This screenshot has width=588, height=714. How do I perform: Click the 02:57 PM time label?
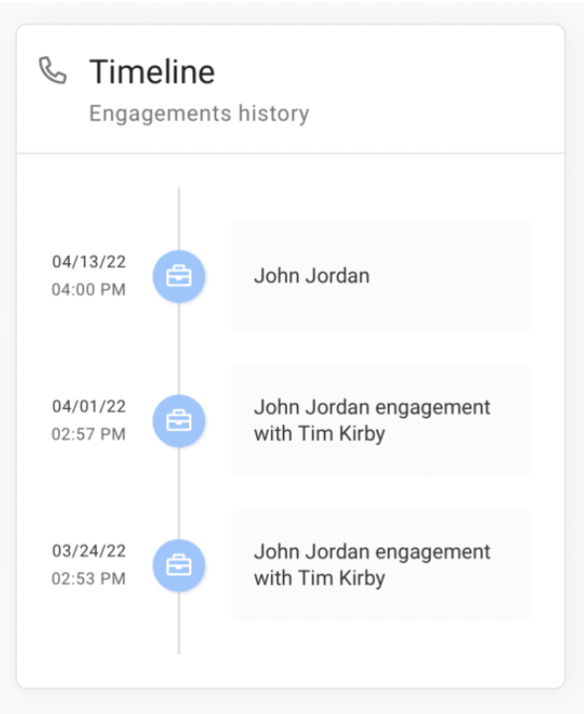tap(89, 434)
